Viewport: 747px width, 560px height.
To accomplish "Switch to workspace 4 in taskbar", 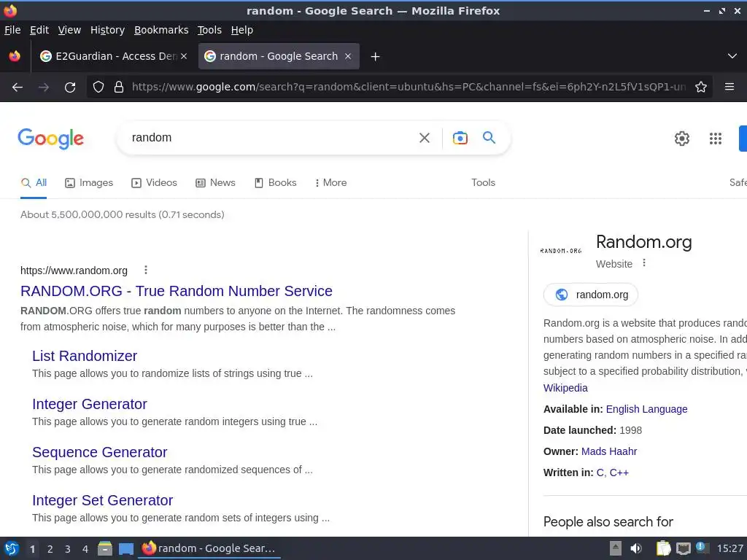I will point(85,549).
